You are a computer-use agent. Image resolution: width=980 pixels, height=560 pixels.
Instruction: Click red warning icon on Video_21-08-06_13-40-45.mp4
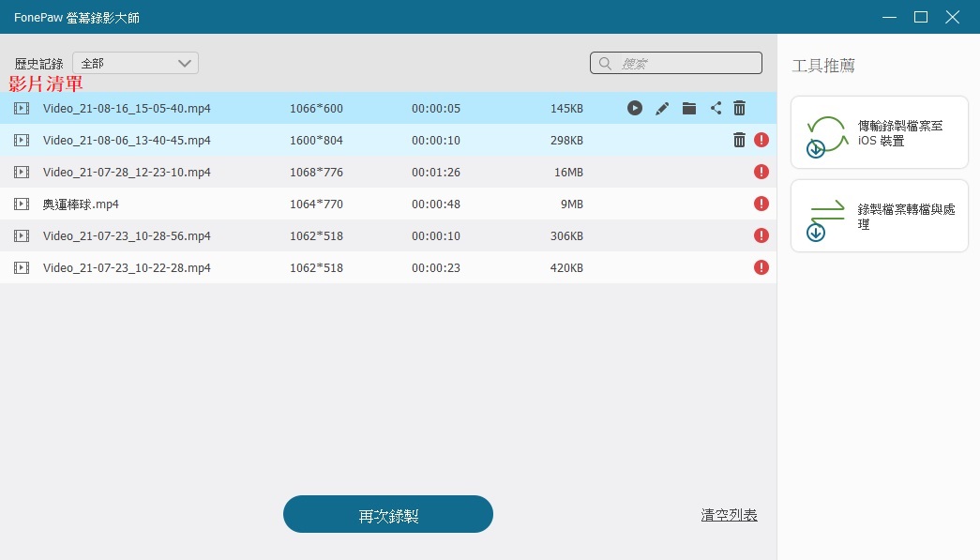[761, 141]
